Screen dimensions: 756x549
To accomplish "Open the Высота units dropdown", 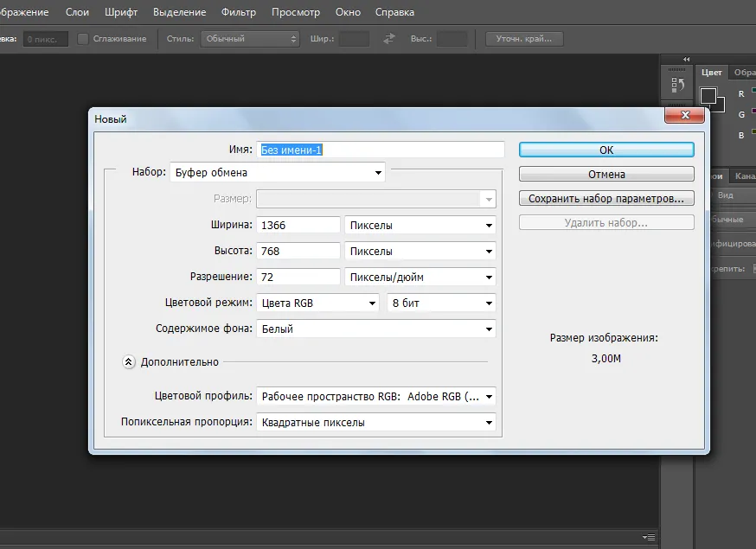I will click(x=420, y=251).
